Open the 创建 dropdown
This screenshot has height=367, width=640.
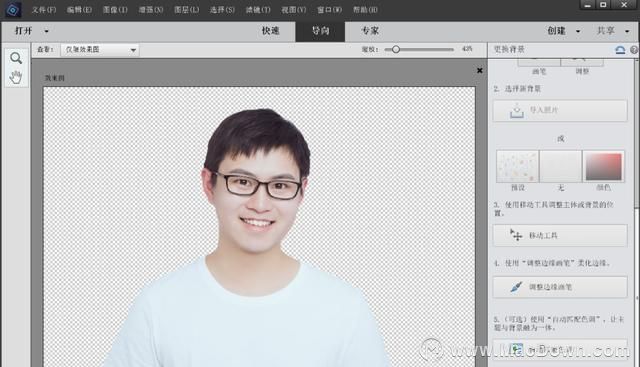click(564, 31)
